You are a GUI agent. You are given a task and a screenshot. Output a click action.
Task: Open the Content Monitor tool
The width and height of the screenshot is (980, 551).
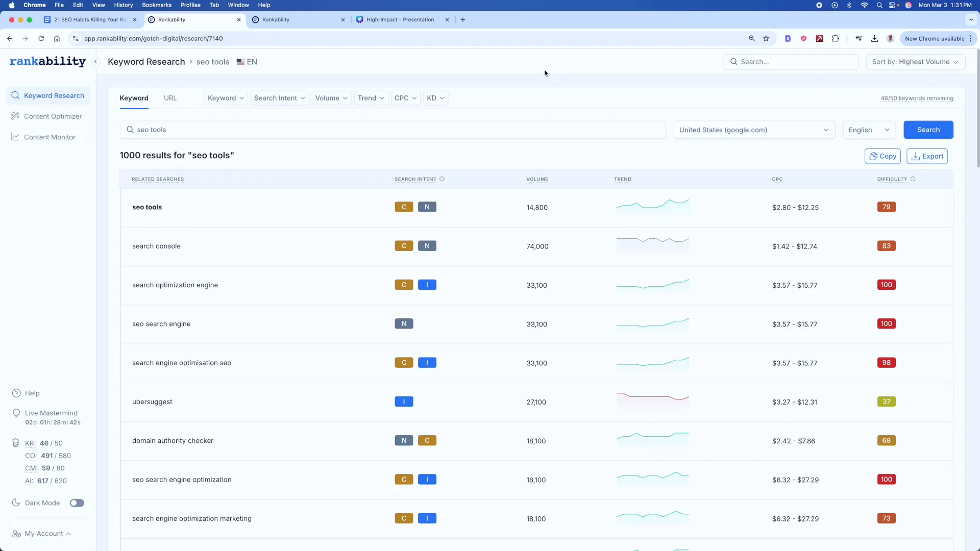[50, 137]
